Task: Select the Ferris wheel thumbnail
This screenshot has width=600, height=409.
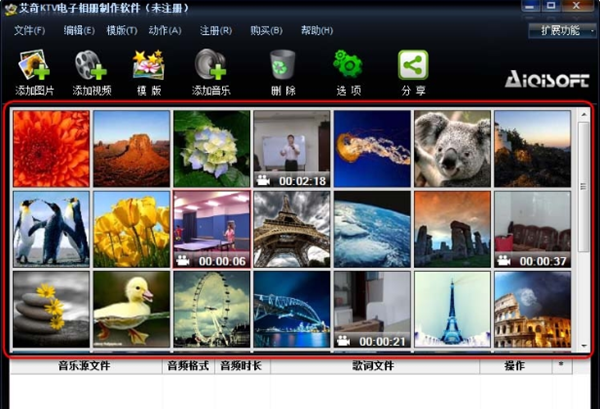Action: point(212,310)
